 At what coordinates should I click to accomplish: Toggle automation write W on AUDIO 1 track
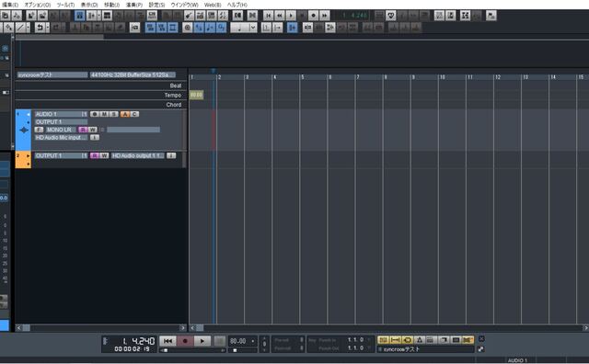tap(92, 130)
